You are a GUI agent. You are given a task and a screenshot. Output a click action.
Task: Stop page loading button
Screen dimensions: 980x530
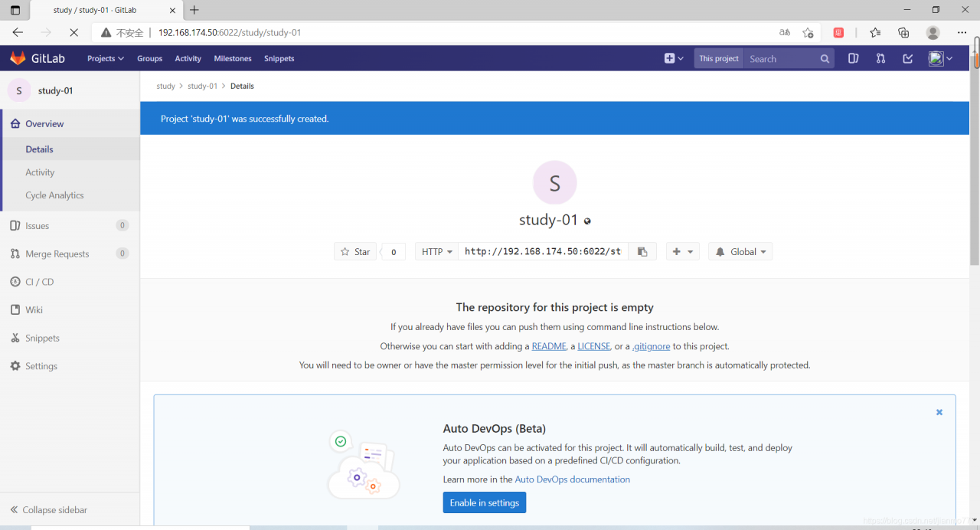click(73, 32)
